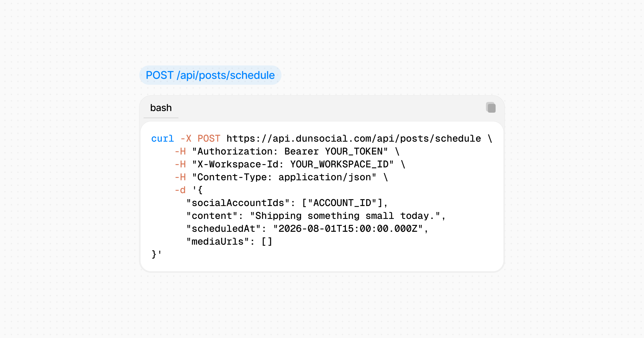The height and width of the screenshot is (338, 644).
Task: Select the bash tab
Action: point(161,108)
